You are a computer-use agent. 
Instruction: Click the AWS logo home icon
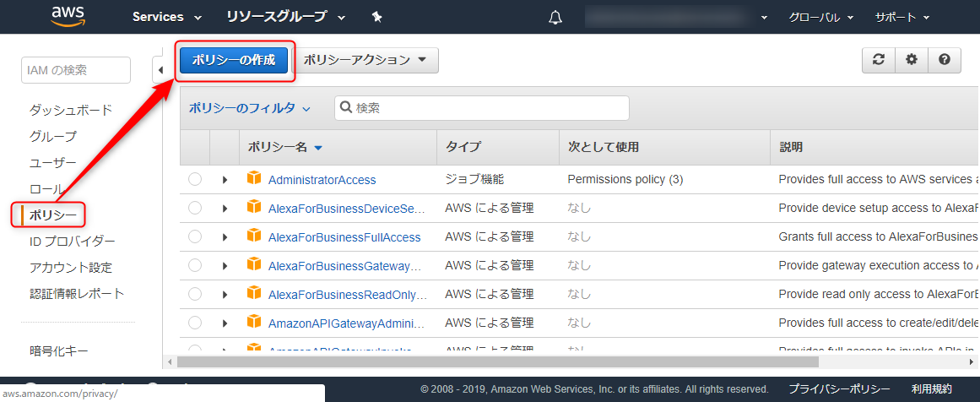point(68,17)
